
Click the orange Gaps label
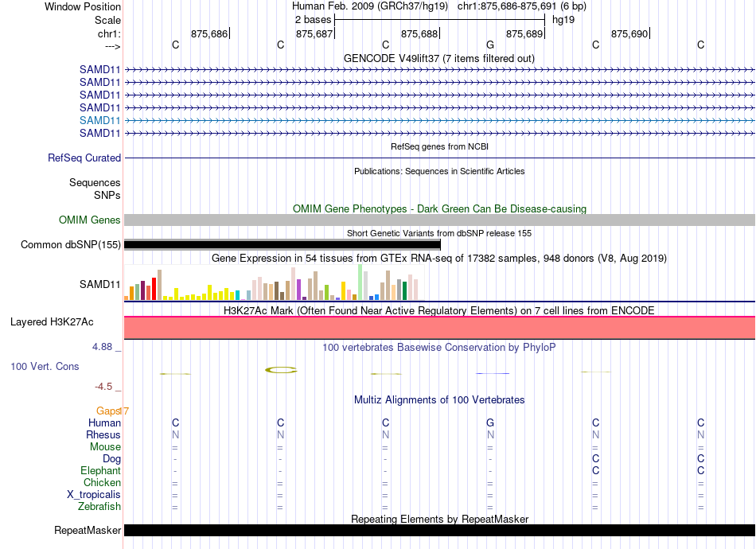(108, 411)
